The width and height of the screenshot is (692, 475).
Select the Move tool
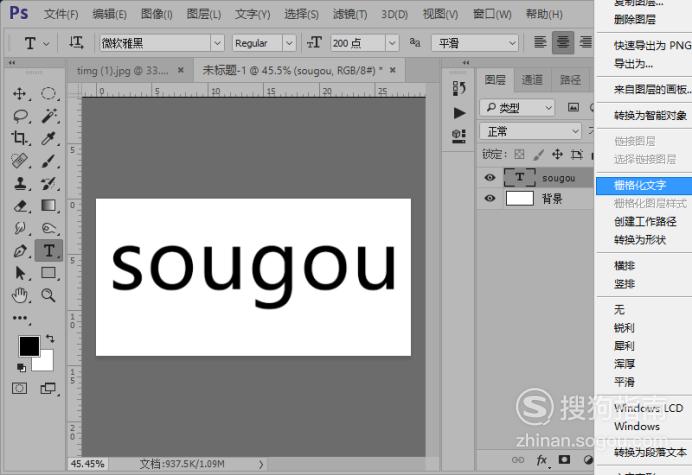click(19, 94)
